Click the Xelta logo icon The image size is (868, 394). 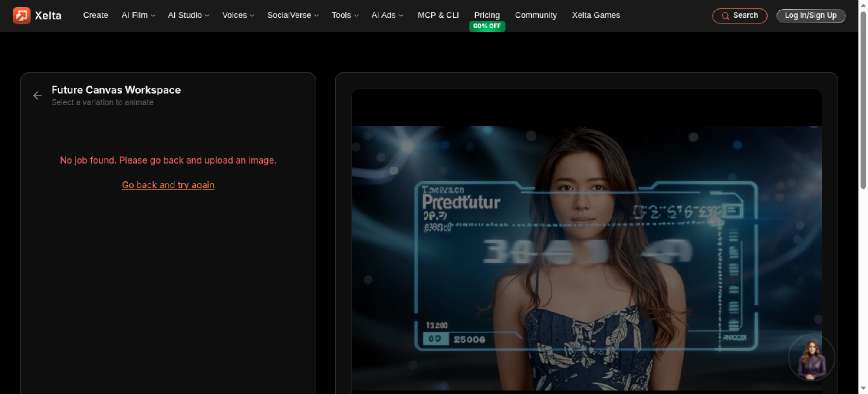(22, 16)
